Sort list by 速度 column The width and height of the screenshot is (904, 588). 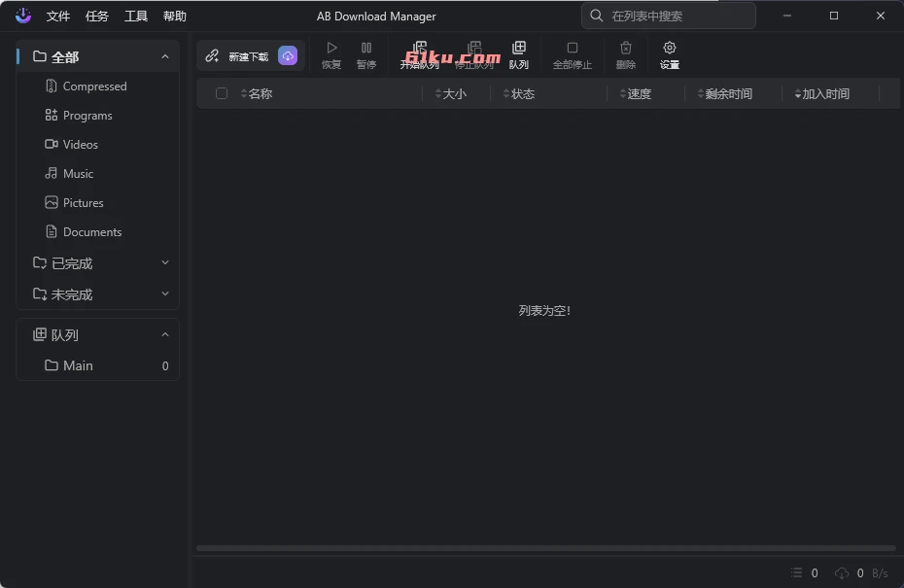(x=636, y=93)
